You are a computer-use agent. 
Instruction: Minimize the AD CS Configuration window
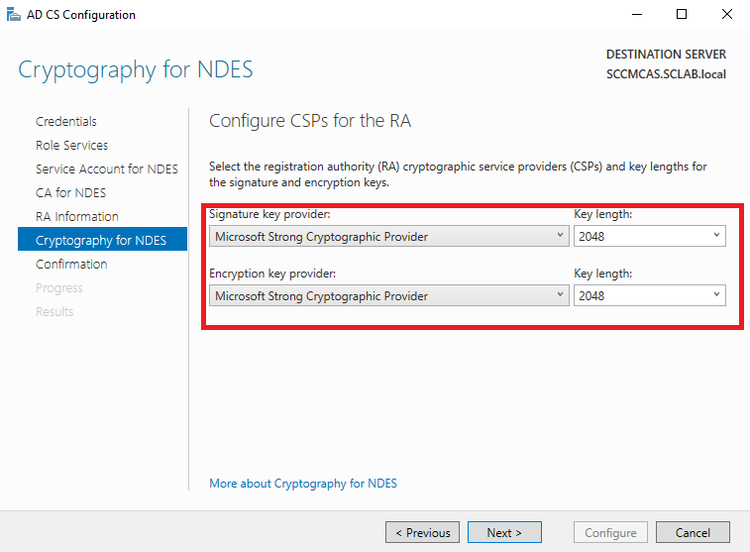637,15
